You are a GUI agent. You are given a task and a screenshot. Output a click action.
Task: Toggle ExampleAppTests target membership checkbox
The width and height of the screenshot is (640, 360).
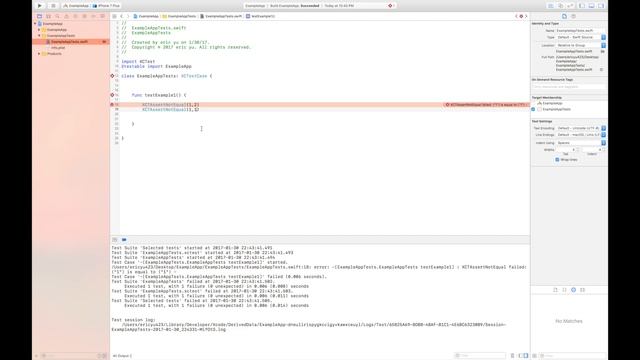(533, 109)
